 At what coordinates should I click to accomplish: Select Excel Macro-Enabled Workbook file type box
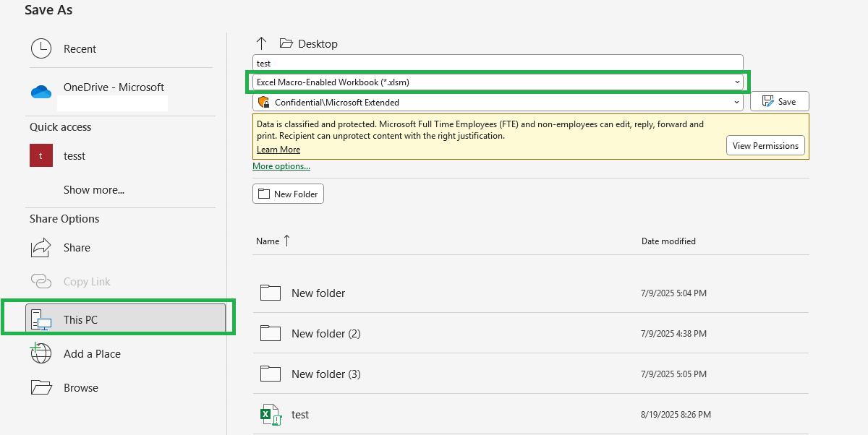(498, 82)
